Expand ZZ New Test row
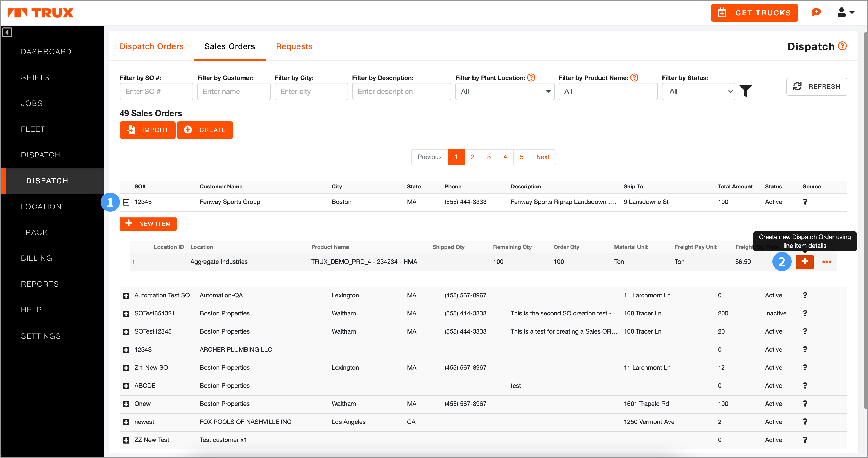 coord(126,440)
